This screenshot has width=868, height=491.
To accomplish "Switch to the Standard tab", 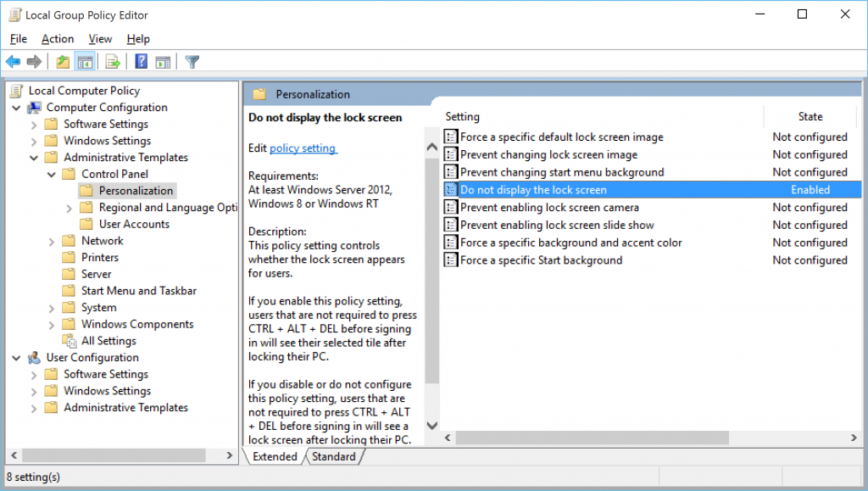I will click(x=334, y=456).
